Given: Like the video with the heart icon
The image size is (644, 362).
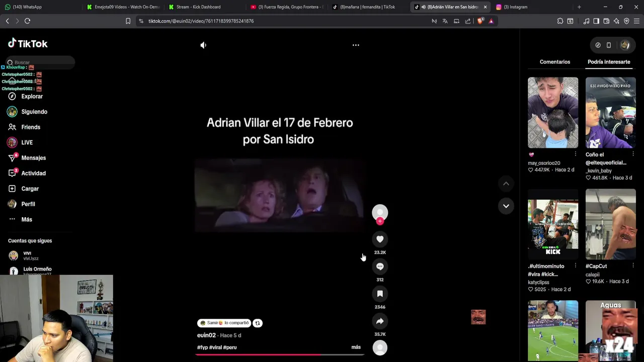Looking at the screenshot, I should (380, 239).
